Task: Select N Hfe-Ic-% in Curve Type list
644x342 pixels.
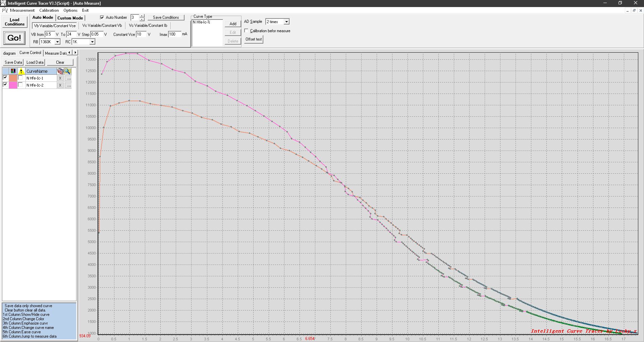Action: [202, 22]
